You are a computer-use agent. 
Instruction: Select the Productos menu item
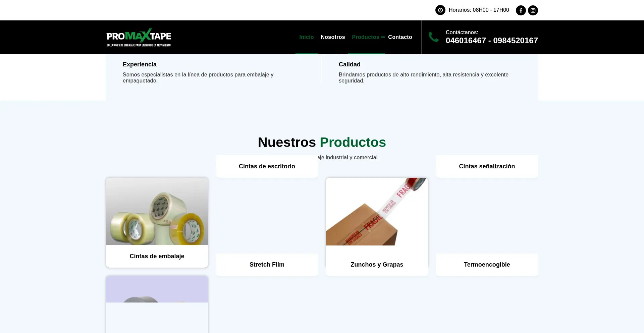pyautogui.click(x=365, y=37)
